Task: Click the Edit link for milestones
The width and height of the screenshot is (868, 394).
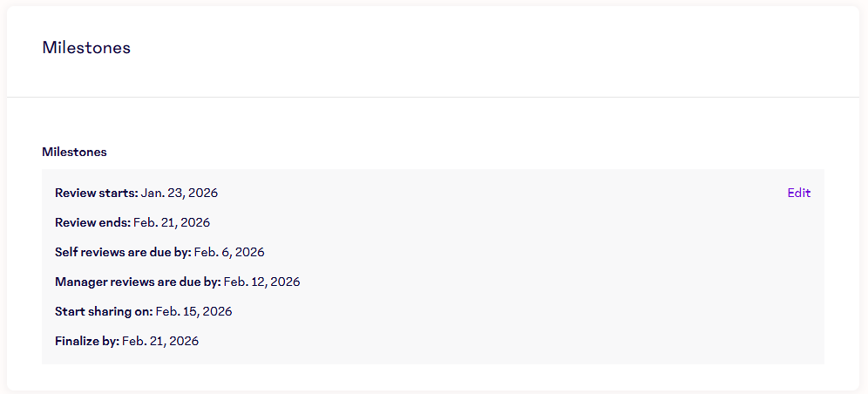Action: pos(798,193)
